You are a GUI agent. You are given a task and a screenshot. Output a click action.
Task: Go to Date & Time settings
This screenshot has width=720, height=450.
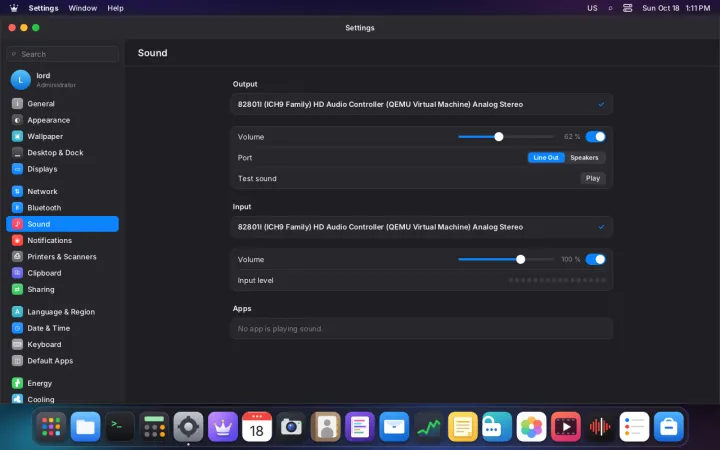pyautogui.click(x=62, y=328)
